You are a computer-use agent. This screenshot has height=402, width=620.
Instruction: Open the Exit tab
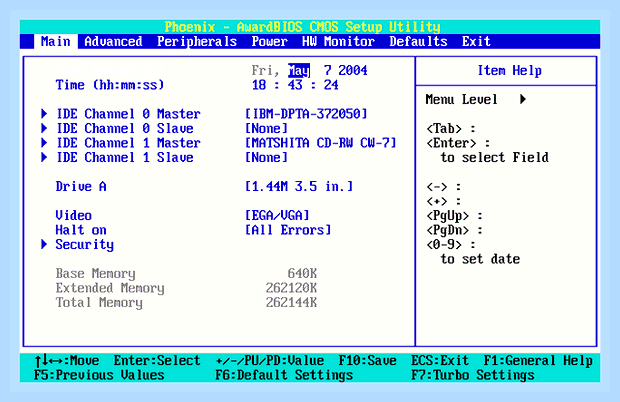pyautogui.click(x=476, y=42)
